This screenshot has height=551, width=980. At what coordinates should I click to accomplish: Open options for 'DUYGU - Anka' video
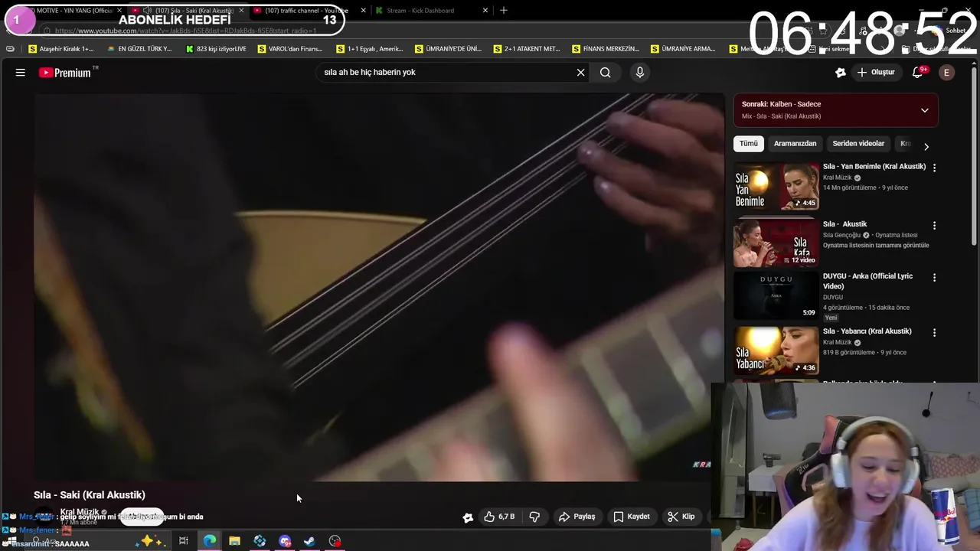(934, 278)
